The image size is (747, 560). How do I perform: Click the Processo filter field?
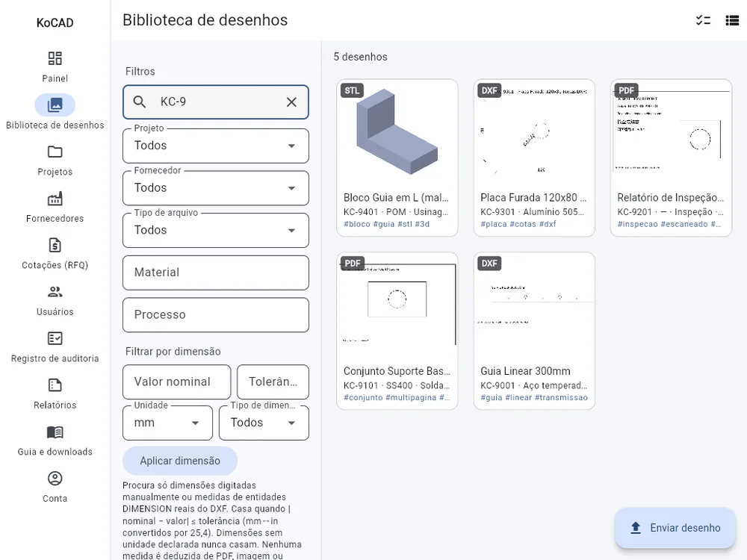216,315
